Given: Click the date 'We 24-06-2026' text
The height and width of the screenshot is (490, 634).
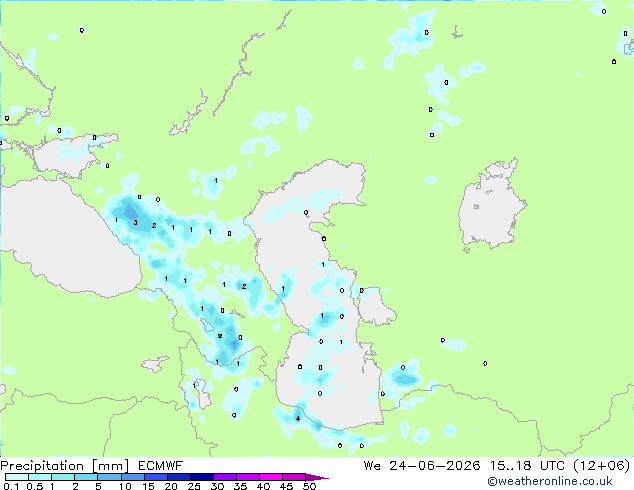Looking at the screenshot, I should click(422, 466).
